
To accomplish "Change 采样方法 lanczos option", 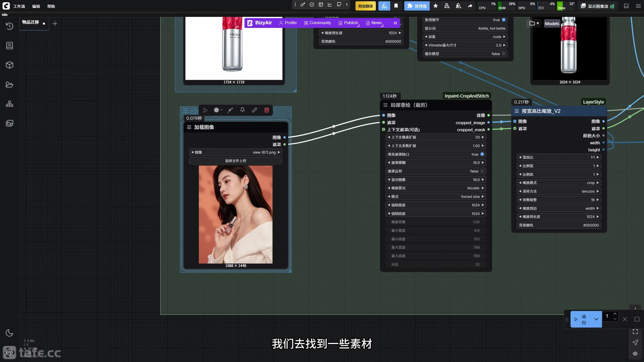I will click(x=559, y=191).
